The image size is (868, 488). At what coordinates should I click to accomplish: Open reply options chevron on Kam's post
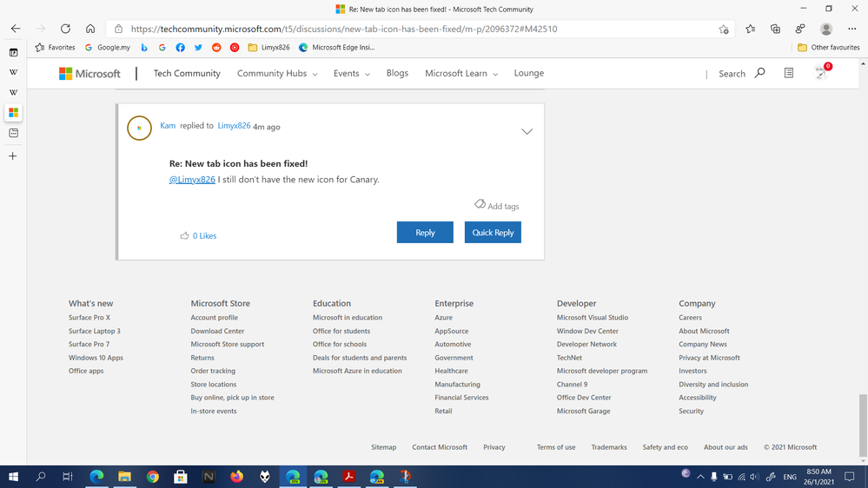[x=527, y=132]
